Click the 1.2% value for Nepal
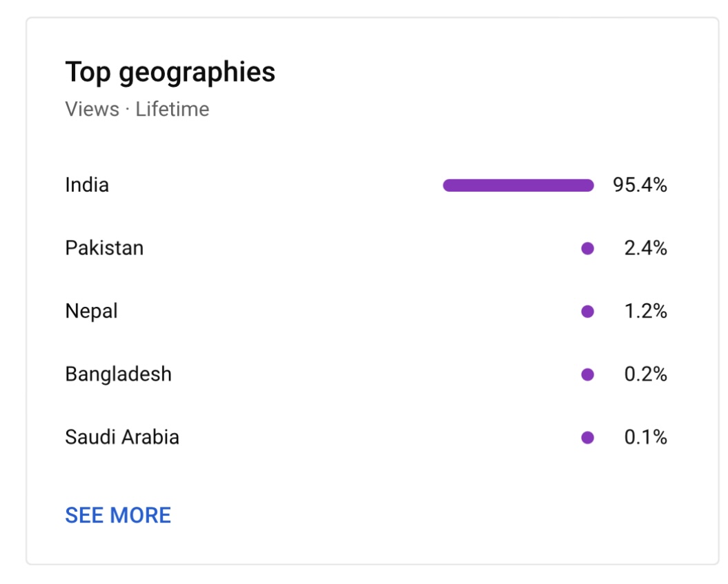728x584 pixels. [x=645, y=311]
